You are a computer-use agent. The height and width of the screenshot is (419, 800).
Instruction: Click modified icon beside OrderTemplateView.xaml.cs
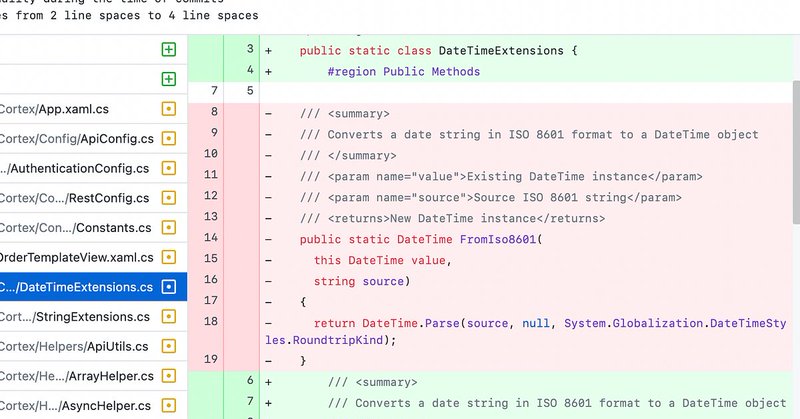coord(169,257)
